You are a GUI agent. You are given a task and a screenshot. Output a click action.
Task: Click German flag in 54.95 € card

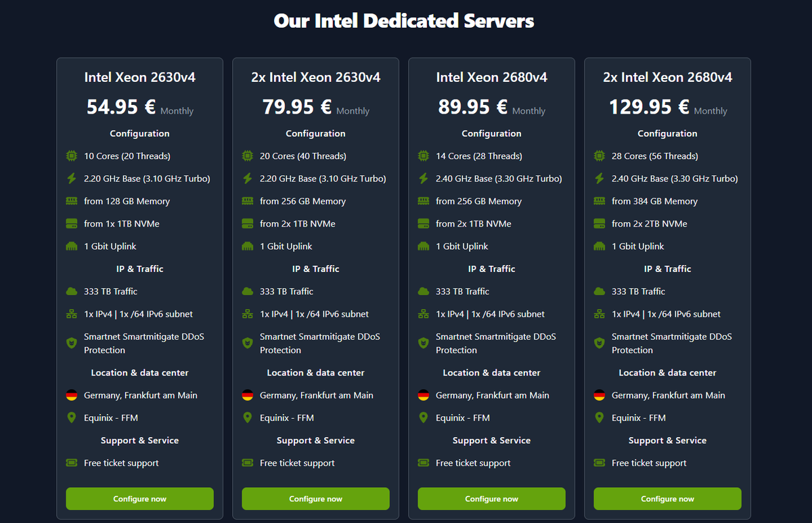click(71, 395)
